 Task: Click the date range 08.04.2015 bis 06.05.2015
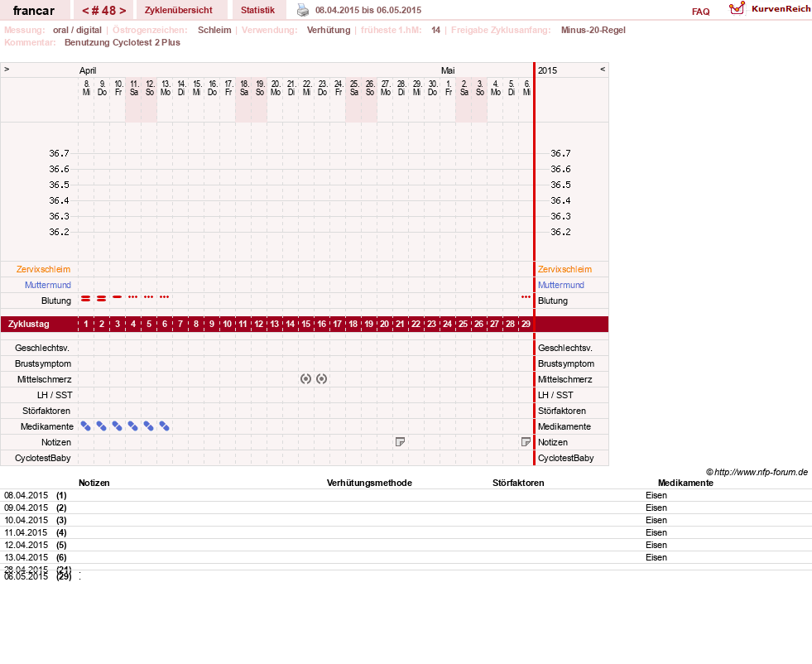pos(368,11)
